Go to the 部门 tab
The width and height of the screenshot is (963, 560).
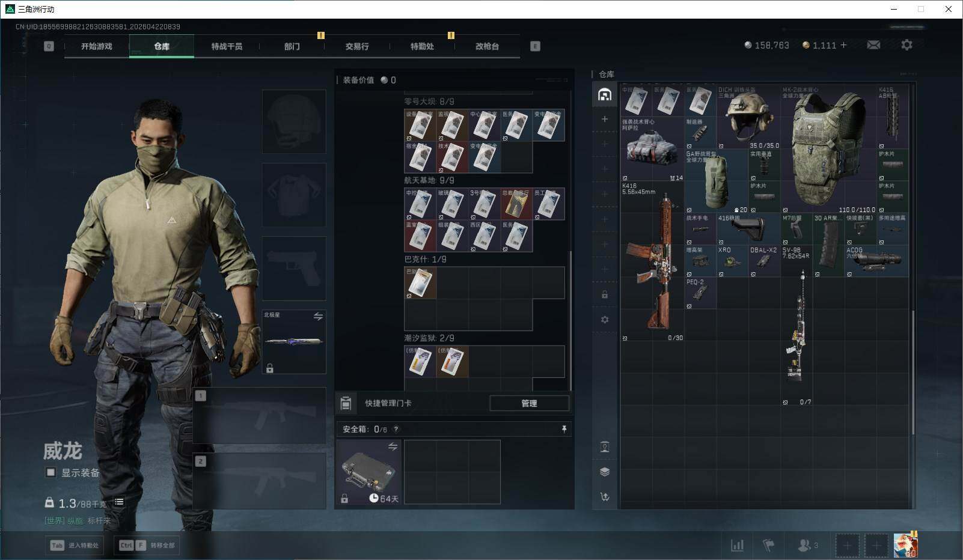point(292,46)
